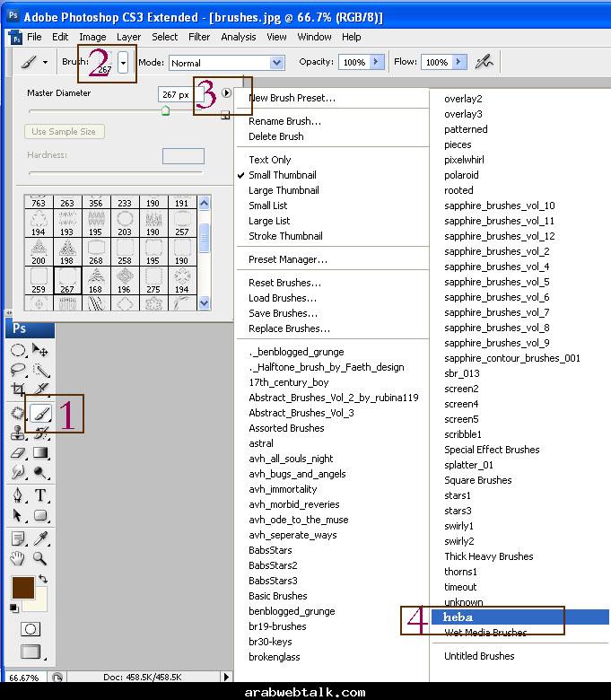Enable the airbrush option in options bar
The width and height of the screenshot is (611, 700).
coord(484,62)
